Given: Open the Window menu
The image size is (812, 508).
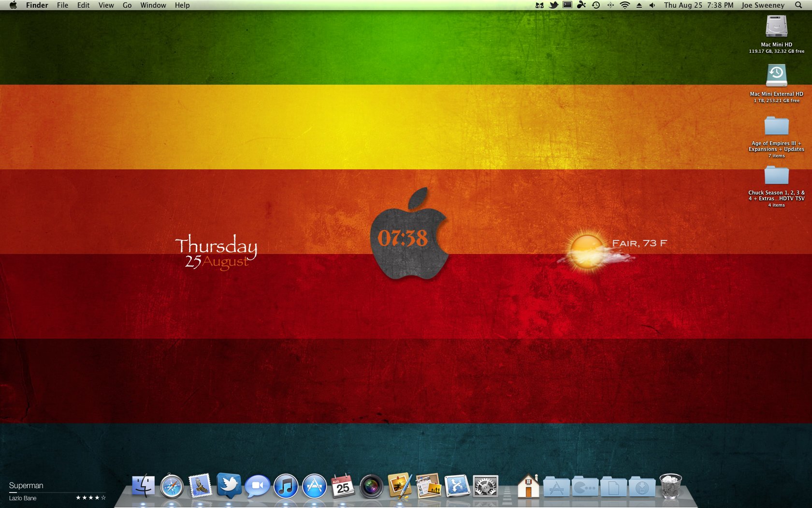Looking at the screenshot, I should pyautogui.click(x=153, y=5).
